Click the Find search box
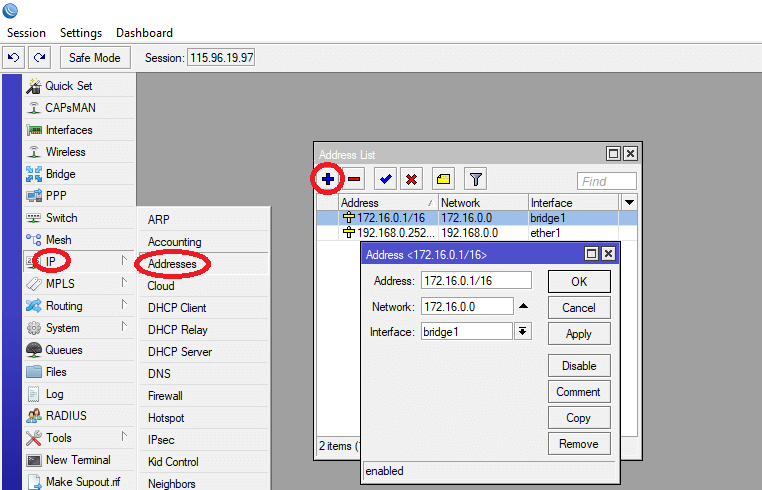 point(606,181)
